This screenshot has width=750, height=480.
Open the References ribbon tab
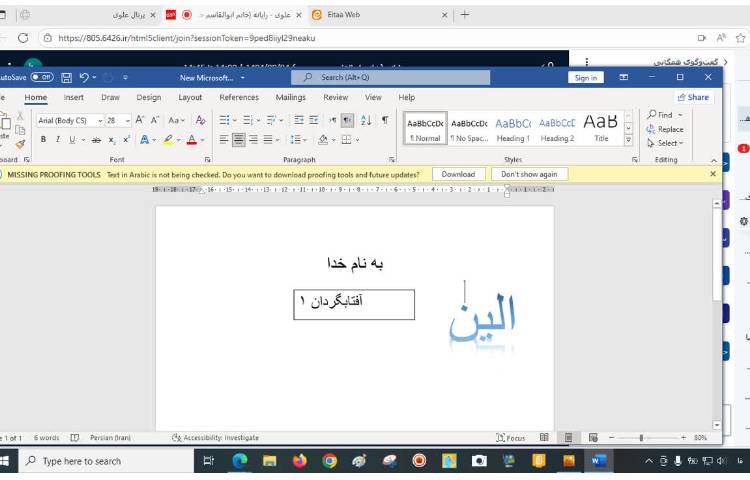[239, 98]
